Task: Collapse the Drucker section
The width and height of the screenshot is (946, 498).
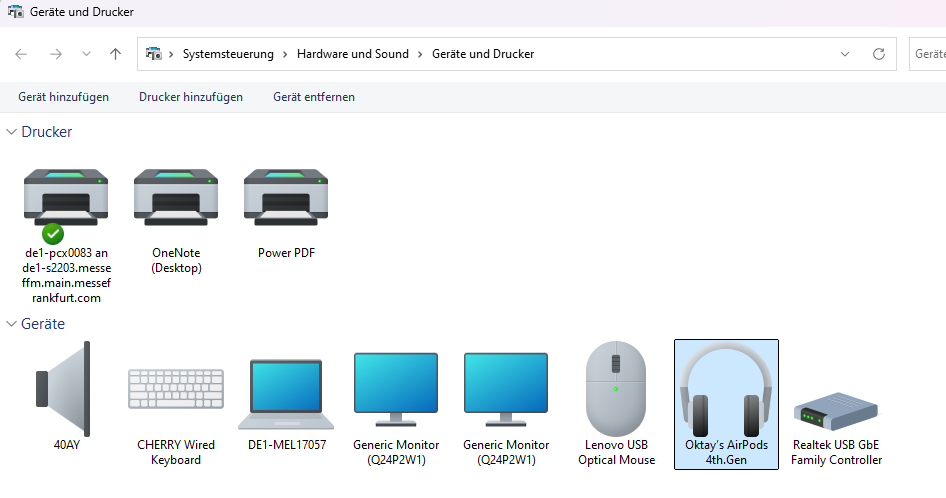Action: [x=11, y=132]
